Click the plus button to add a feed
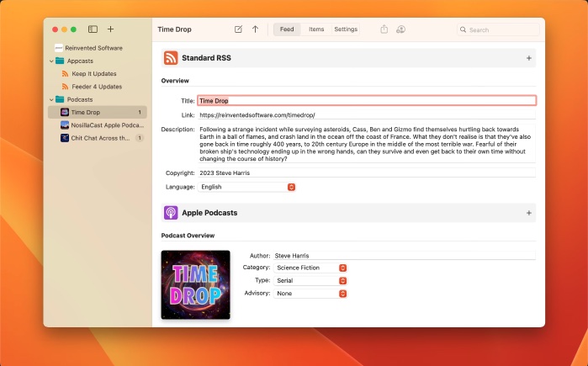The image size is (588, 366). pyautogui.click(x=110, y=29)
